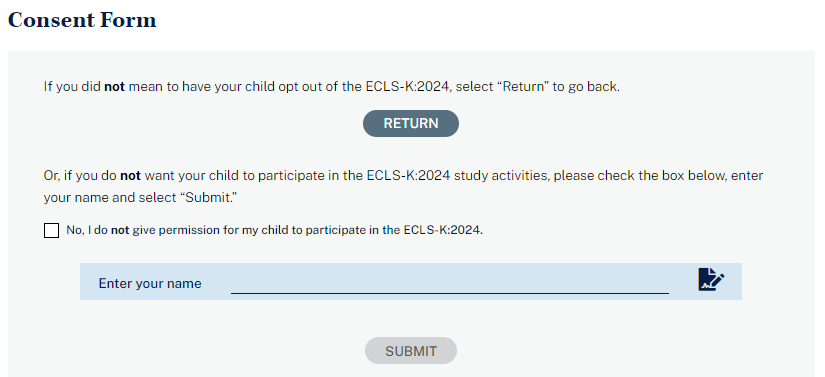This screenshot has height=377, width=825.
Task: Click bold "not" in the "If you did" sentence
Action: (x=114, y=87)
